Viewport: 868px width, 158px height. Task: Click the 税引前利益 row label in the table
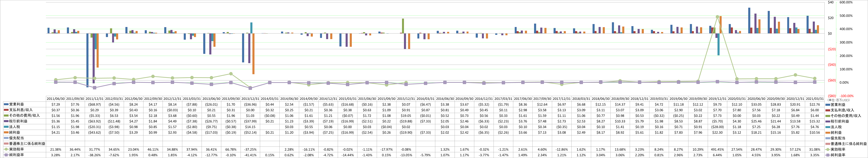[18, 121]
